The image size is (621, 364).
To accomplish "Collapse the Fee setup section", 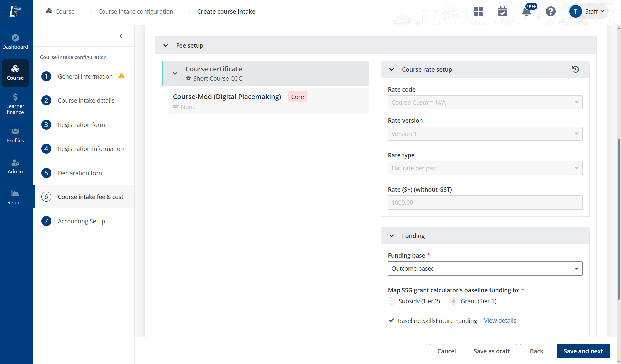I will pos(166,46).
